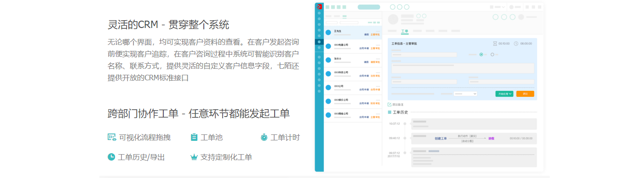Click the hourglass icon next to 00:10:00
The height and width of the screenshot is (178, 644).
[x=495, y=44]
